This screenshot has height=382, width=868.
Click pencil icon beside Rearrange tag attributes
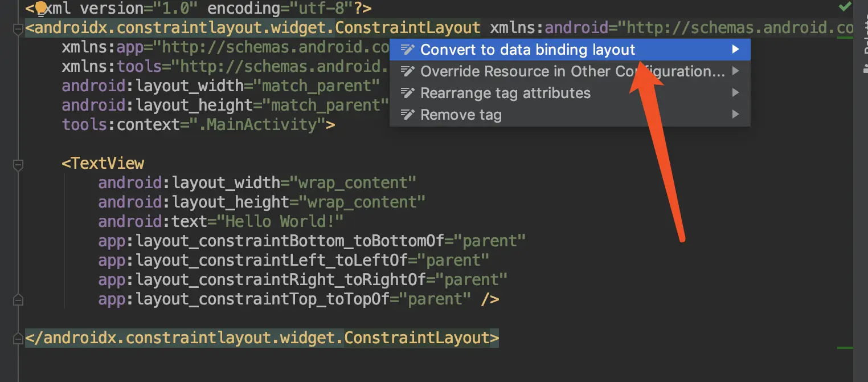(x=407, y=93)
